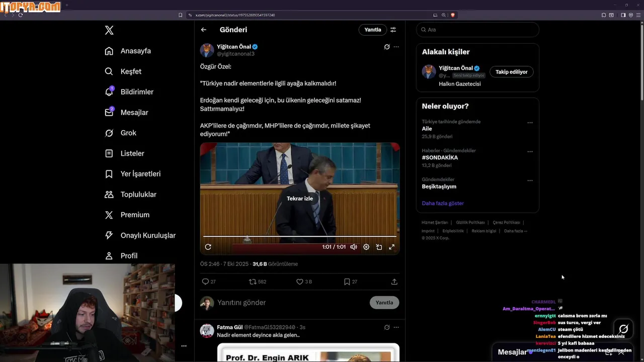
Task: Open Mesajlar in the left sidebar
Action: pyautogui.click(x=126, y=113)
